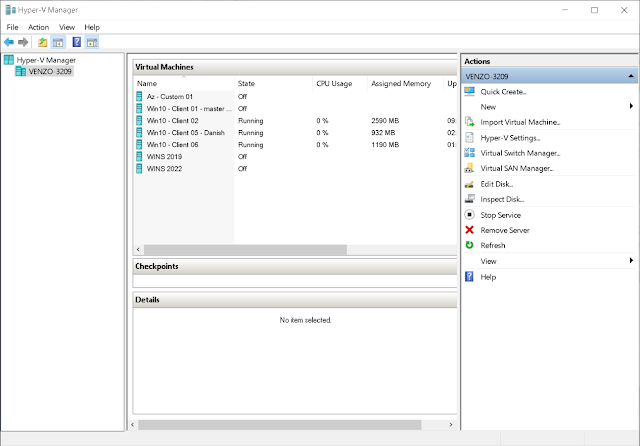Open Quick Create action
This screenshot has height=446, width=640.
[503, 92]
